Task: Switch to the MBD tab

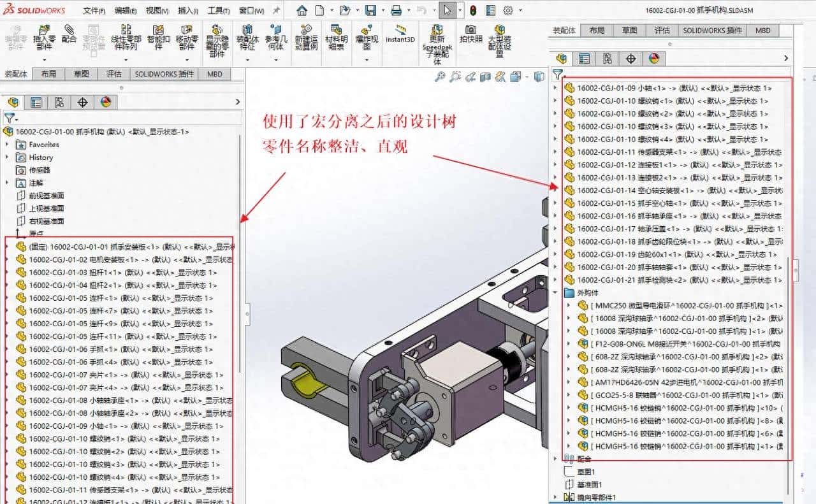Action: pyautogui.click(x=763, y=30)
